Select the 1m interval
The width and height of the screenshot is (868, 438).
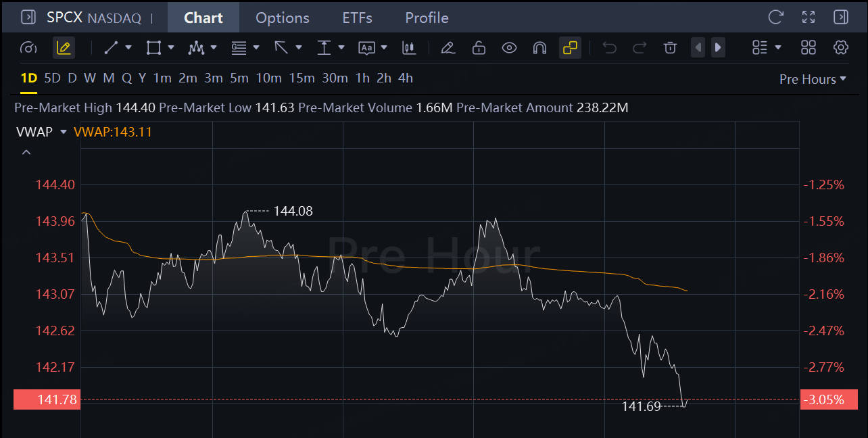(162, 78)
